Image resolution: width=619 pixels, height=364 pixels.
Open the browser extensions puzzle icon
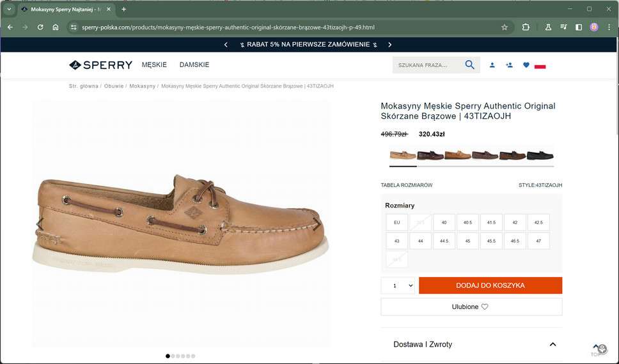pos(526,27)
